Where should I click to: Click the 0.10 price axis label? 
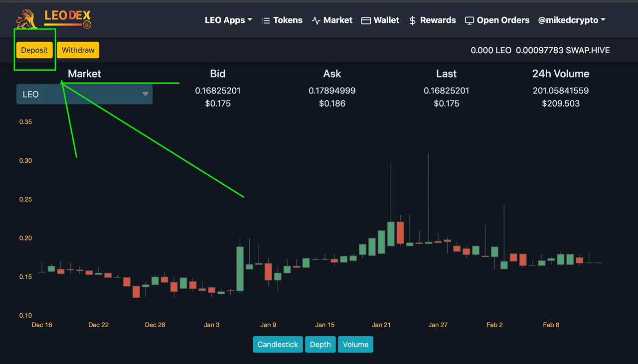pos(25,315)
